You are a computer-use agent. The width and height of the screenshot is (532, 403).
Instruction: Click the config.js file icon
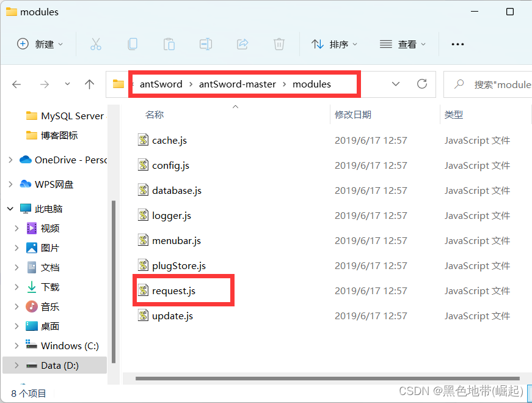click(x=143, y=165)
